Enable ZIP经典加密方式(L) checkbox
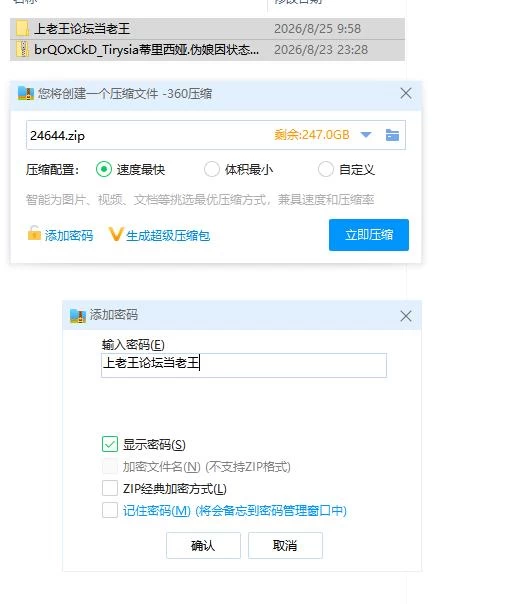 point(110,488)
